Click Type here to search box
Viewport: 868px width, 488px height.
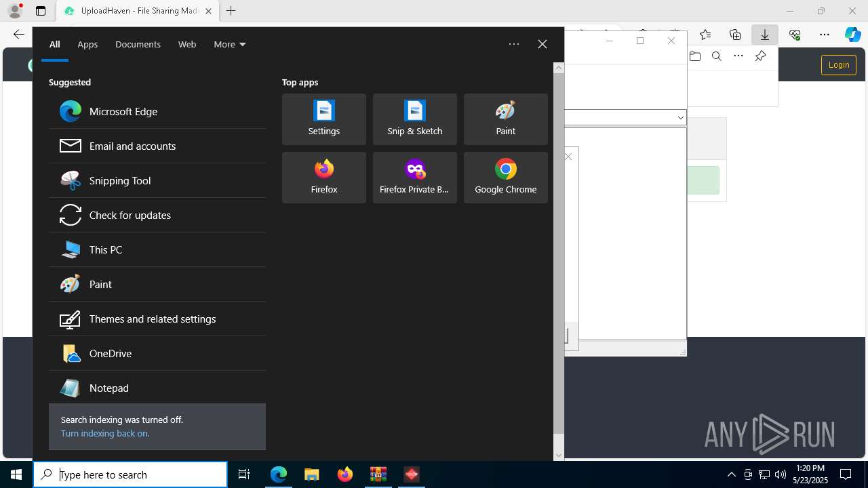click(130, 474)
